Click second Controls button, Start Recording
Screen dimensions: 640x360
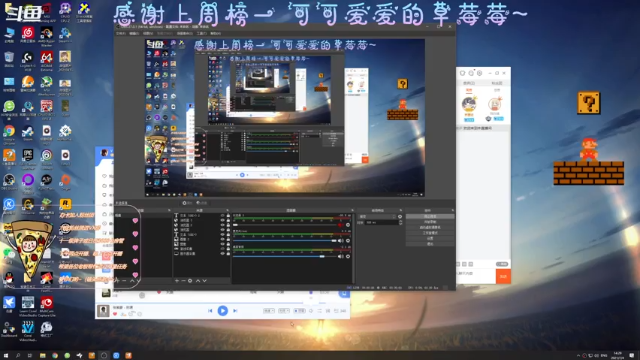(x=430, y=222)
